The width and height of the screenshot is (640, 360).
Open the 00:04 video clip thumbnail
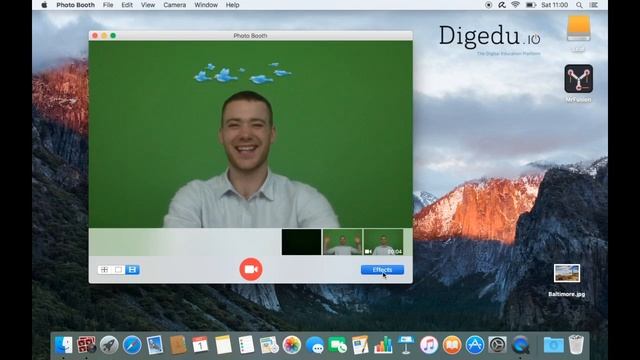(383, 242)
